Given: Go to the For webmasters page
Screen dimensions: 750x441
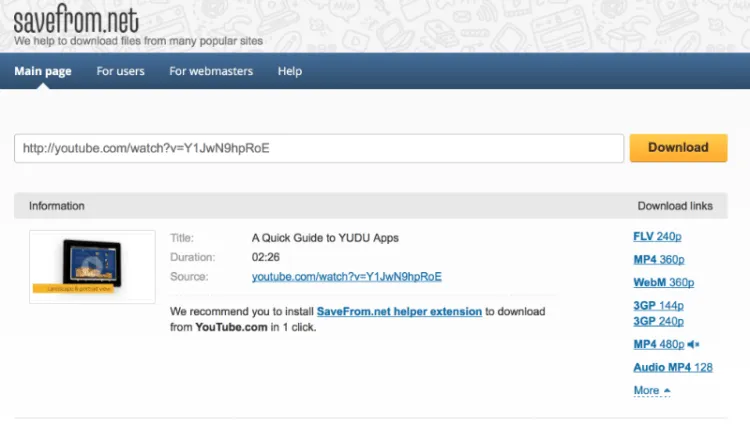Looking at the screenshot, I should 211,71.
